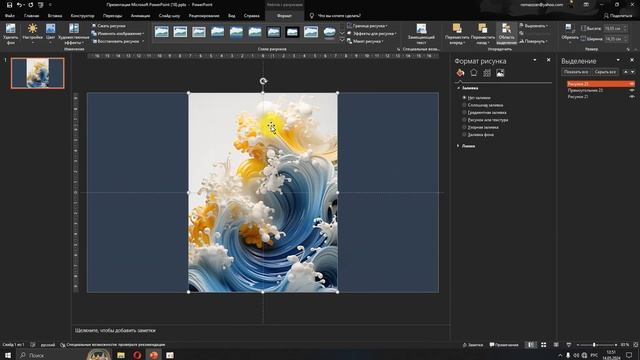
Task: Select Рисунок или текстура fill option
Action: 464,120
